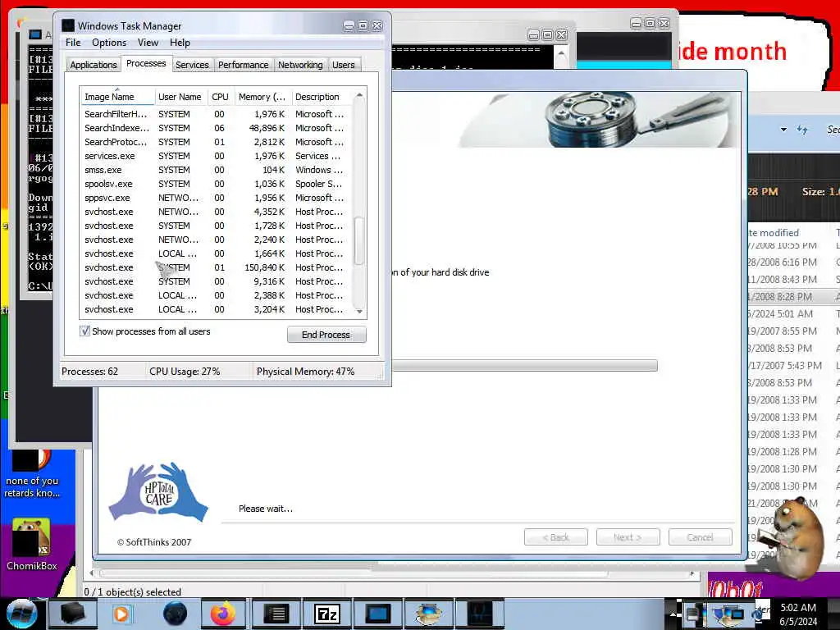Select the SearchFilterH... process row
Viewport: 840px width, 630px height.
(217, 114)
